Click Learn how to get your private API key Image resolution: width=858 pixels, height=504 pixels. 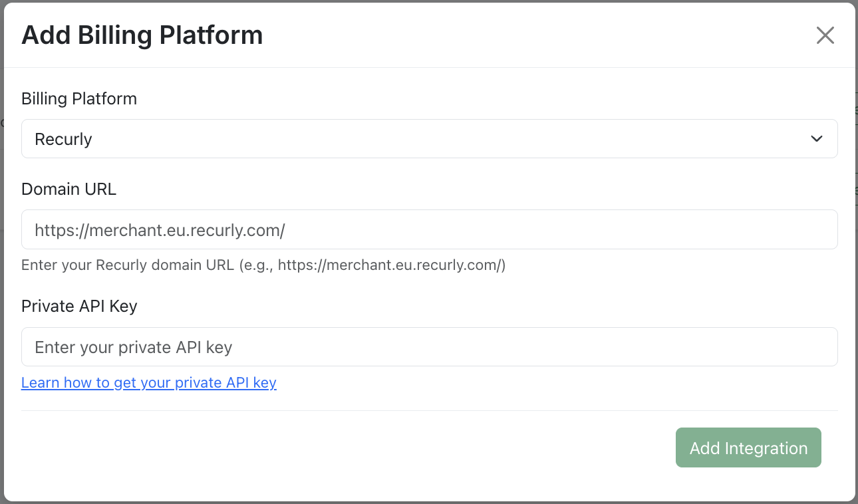pos(148,382)
